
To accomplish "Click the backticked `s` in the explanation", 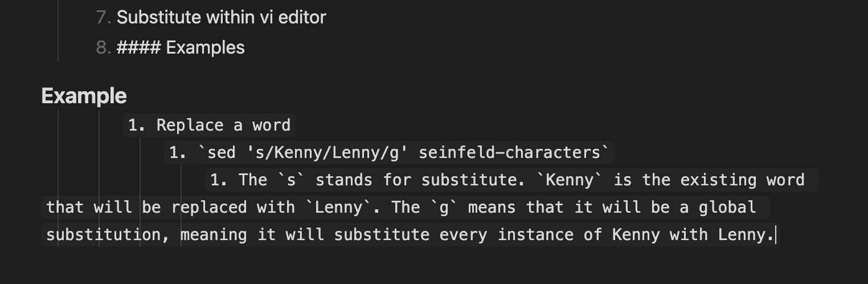I will pyautogui.click(x=289, y=180).
